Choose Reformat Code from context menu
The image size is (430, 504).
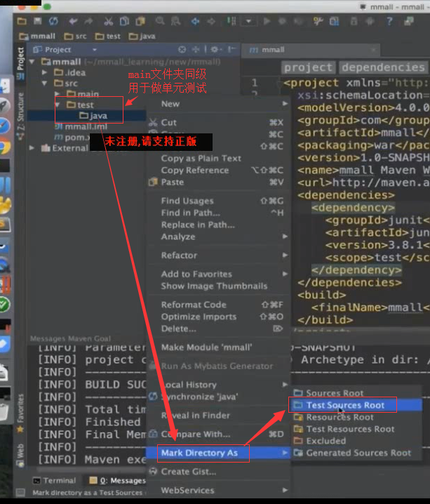[x=218, y=305]
